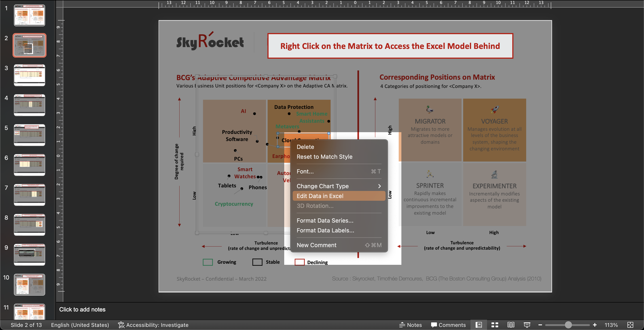Select the red-bordered Right Click on the Matrix title box
644x330 pixels.
pyautogui.click(x=390, y=46)
